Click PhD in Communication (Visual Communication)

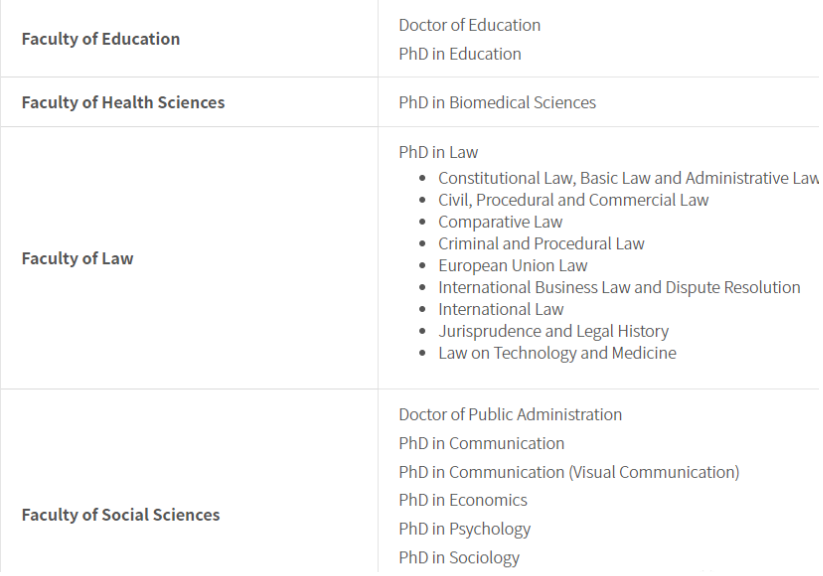(x=569, y=472)
